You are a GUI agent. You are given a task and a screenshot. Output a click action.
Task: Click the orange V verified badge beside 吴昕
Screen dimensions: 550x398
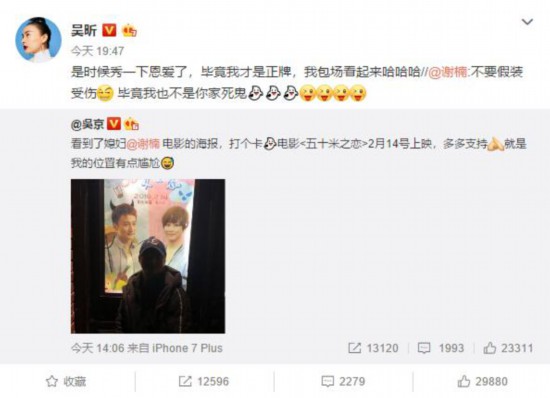click(109, 31)
